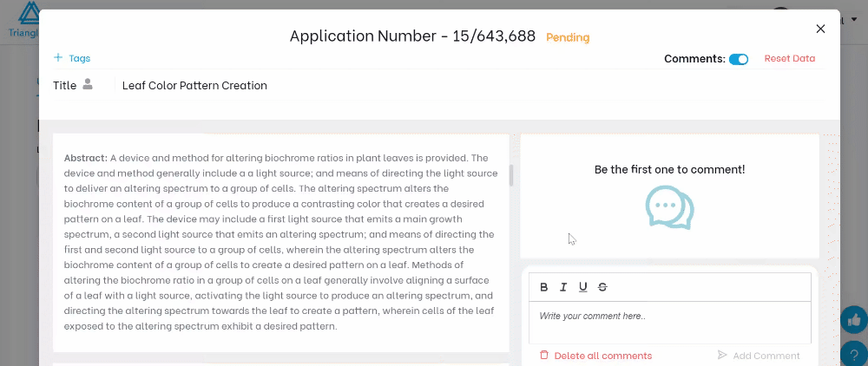This screenshot has height=366, width=868.
Task: Close the application details dialog
Action: coord(820,29)
